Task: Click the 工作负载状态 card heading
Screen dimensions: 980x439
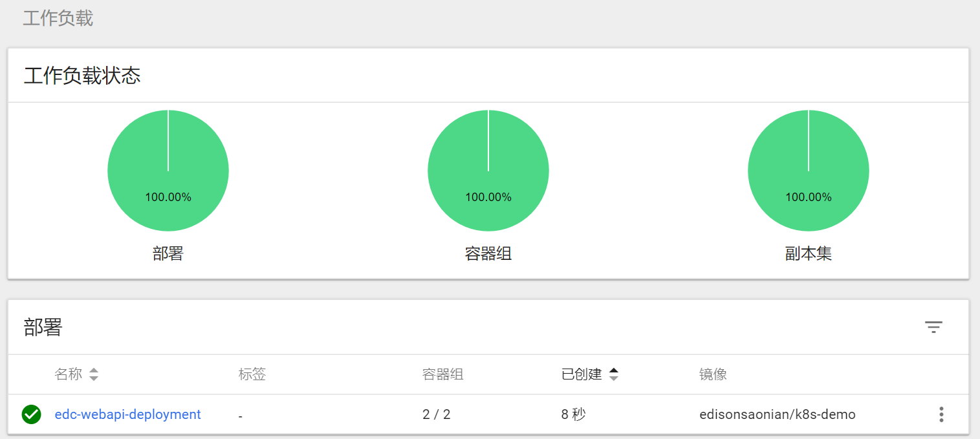Action: pos(82,76)
